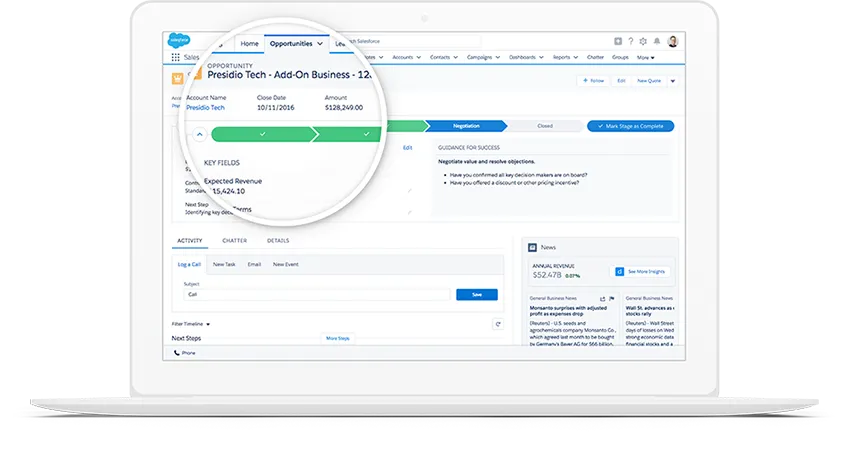
Task: Open the Presidio Tech account link
Action: coord(205,107)
